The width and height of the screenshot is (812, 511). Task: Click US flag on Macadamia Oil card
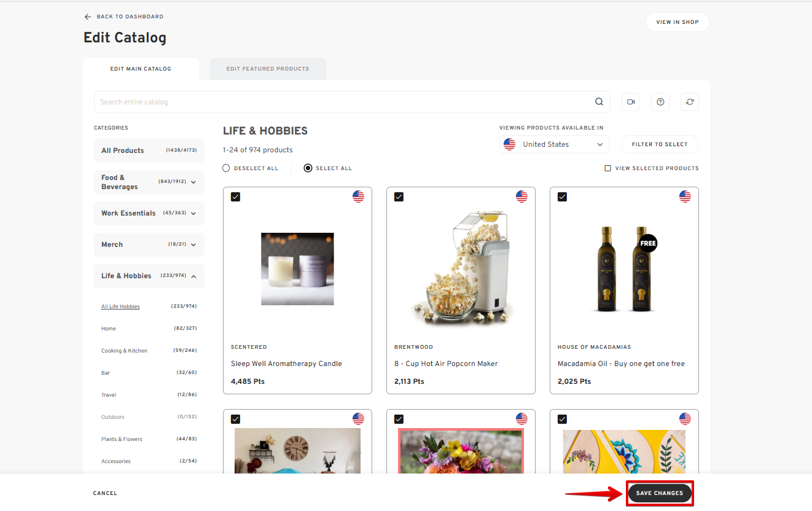pos(685,197)
